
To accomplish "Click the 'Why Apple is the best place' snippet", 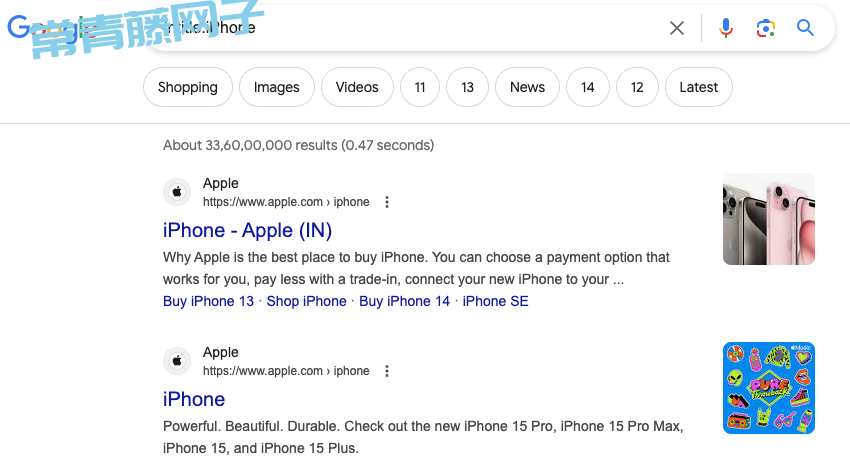I will tap(416, 268).
